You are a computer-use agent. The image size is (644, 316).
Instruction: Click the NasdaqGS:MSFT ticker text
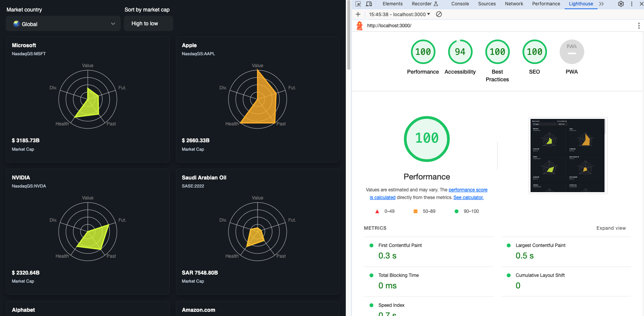coord(29,54)
